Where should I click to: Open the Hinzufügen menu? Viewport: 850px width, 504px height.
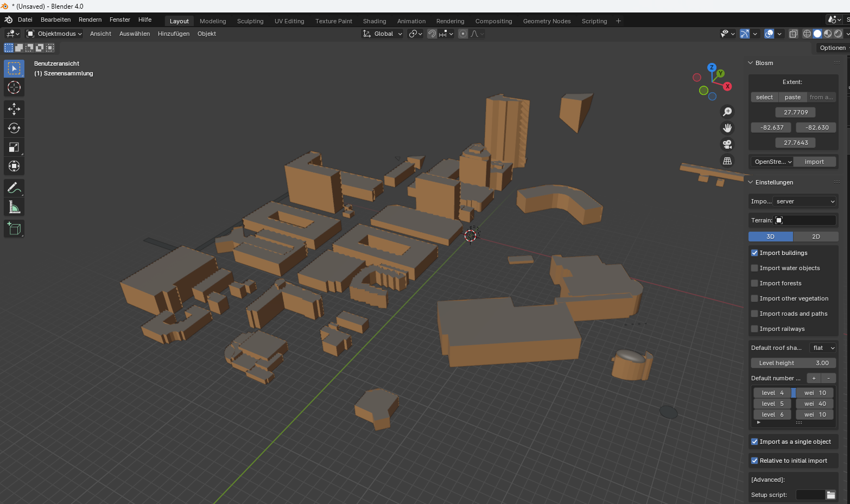pos(174,34)
